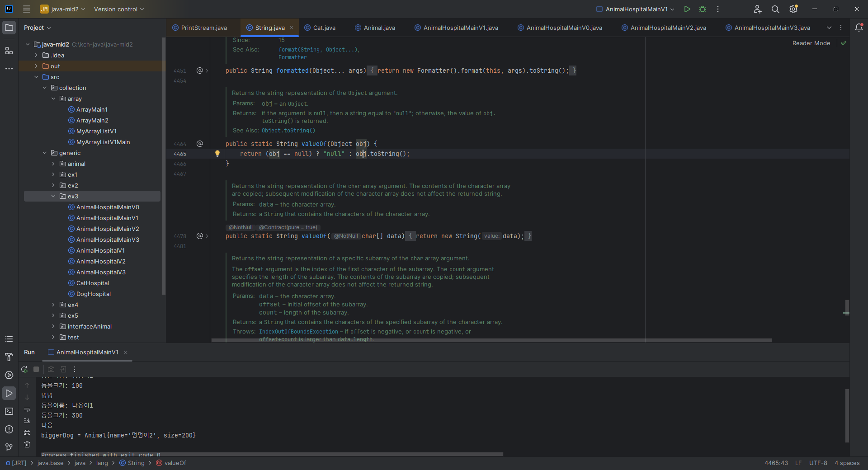The height and width of the screenshot is (470, 868).
Task: Open IDE and Project Settings gear
Action: tap(793, 9)
